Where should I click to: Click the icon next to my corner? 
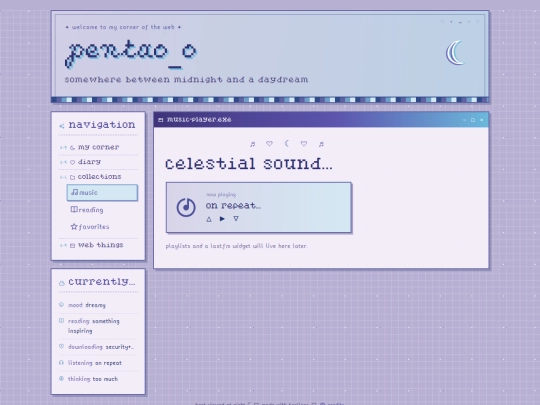[x=72, y=148]
